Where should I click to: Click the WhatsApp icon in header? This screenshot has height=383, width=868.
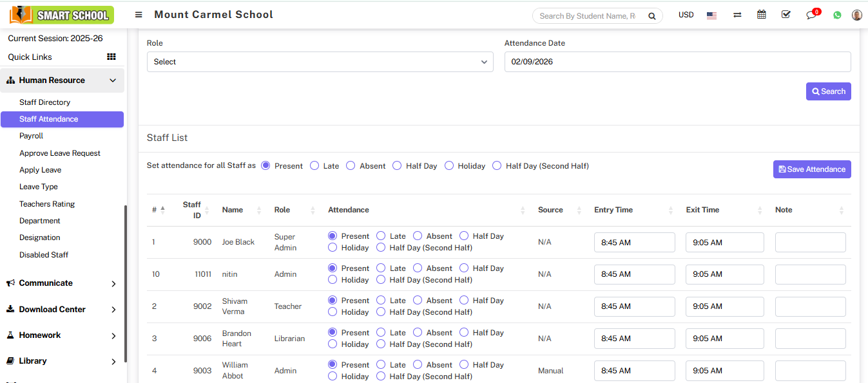coord(837,15)
